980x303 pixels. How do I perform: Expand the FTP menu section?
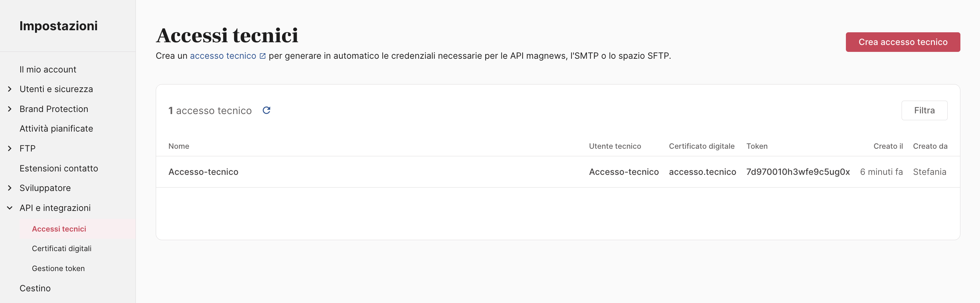click(10, 149)
